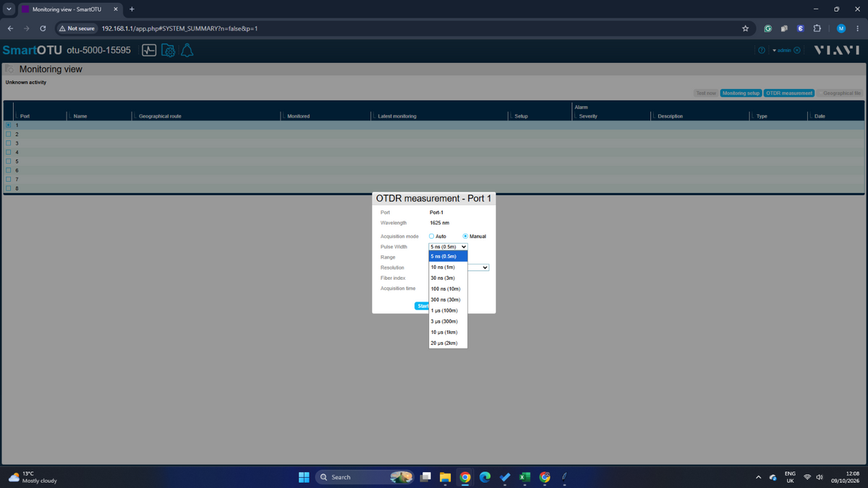Pick the 1 µs (100m) option
The width and height of the screenshot is (868, 488).
coord(448,310)
